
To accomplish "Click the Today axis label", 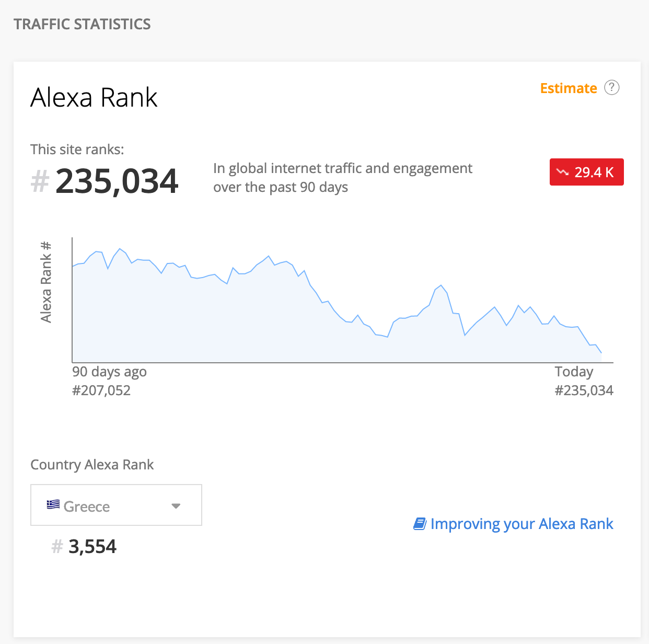I will (574, 372).
